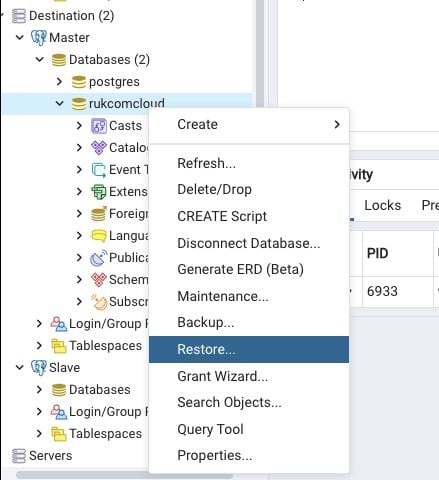Choose CREATE Script menu entry
This screenshot has width=439, height=480.
point(249,216)
